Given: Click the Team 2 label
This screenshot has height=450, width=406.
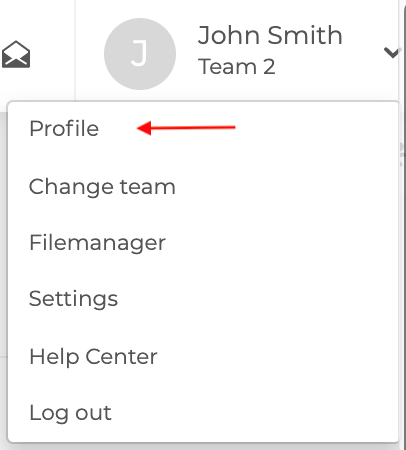Looking at the screenshot, I should point(237,66).
